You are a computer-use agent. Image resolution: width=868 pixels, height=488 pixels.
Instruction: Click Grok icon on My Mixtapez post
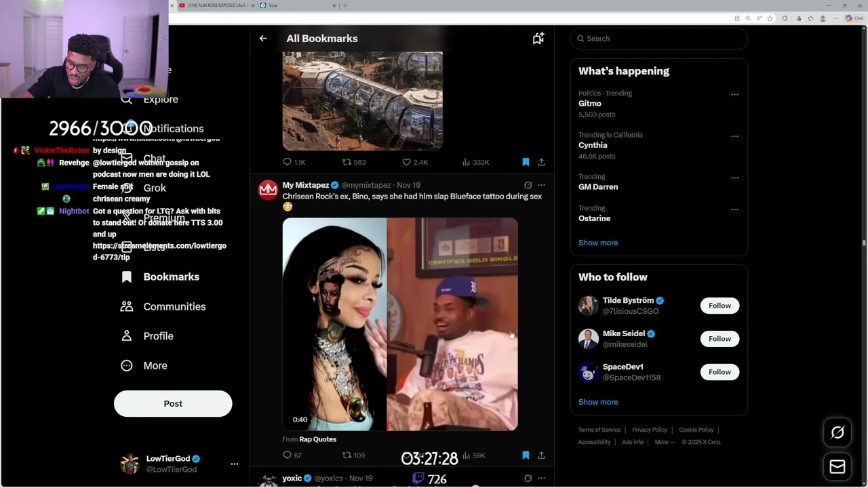[528, 185]
